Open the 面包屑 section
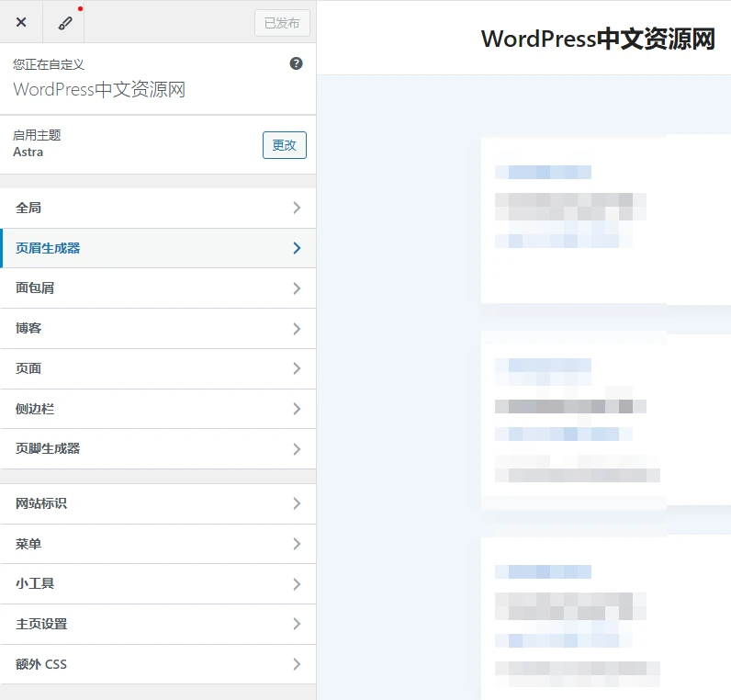 [158, 288]
